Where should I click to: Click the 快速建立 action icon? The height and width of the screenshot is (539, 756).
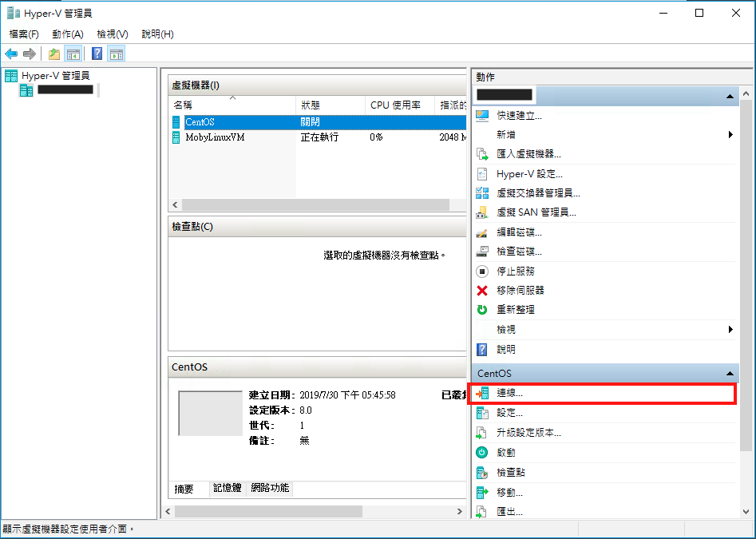click(x=482, y=116)
